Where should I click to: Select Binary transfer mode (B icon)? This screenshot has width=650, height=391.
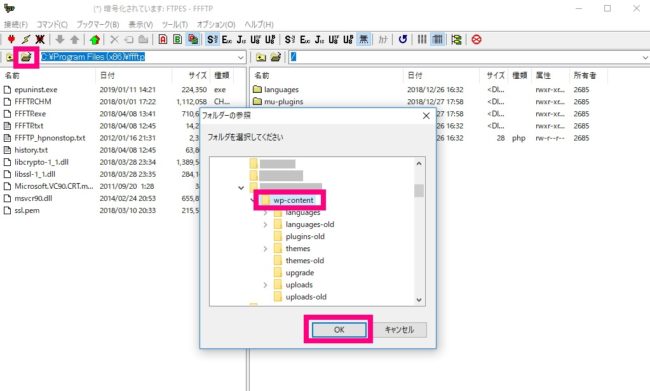177,39
